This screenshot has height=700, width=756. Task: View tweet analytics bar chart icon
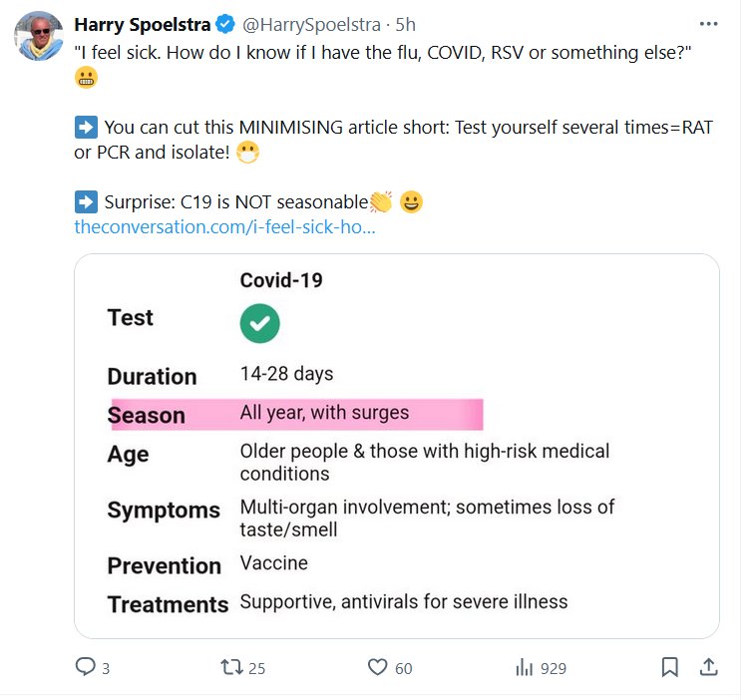coord(524,667)
